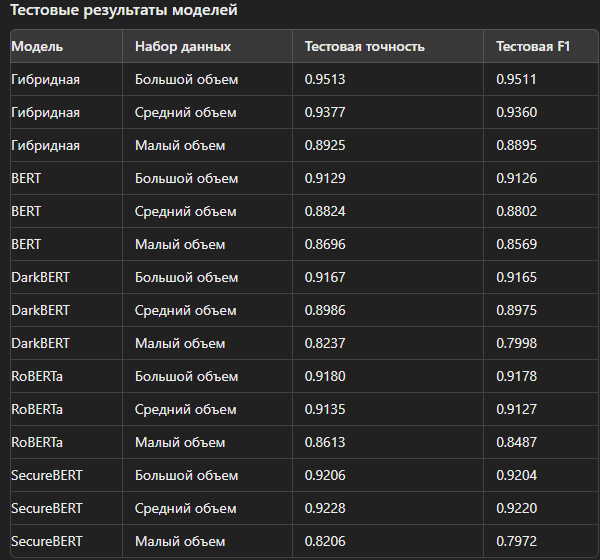This screenshot has width=600, height=560.
Task: Click F1 value 0.7998 for DarkBERT
Action: 517,343
